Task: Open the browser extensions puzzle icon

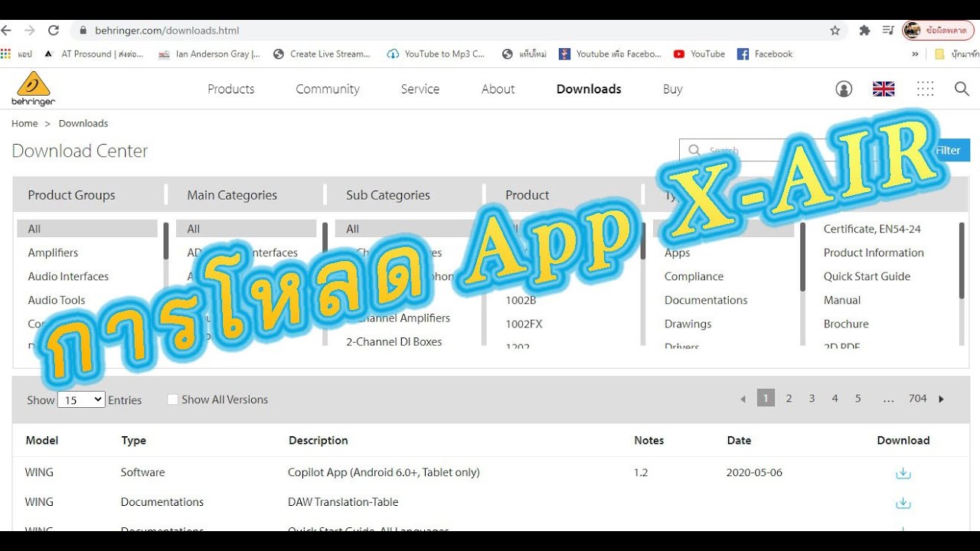Action: coord(864,31)
